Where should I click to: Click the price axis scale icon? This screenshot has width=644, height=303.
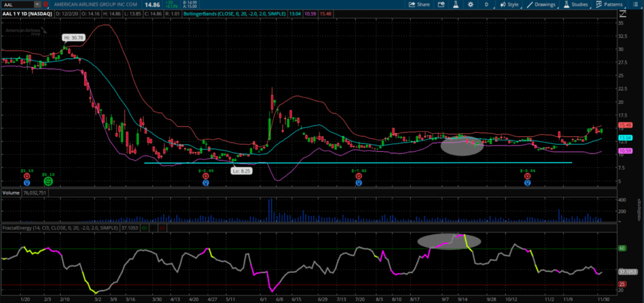[x=623, y=13]
